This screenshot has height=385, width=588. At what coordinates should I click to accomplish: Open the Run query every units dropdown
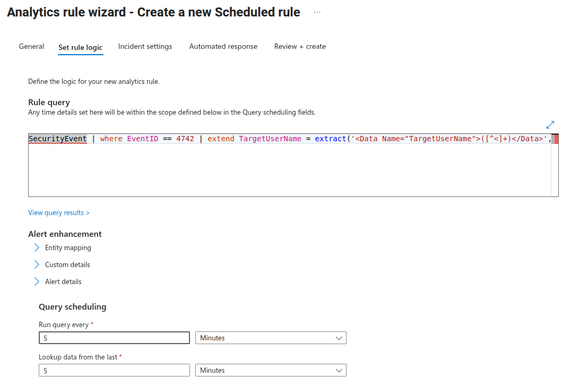(271, 338)
